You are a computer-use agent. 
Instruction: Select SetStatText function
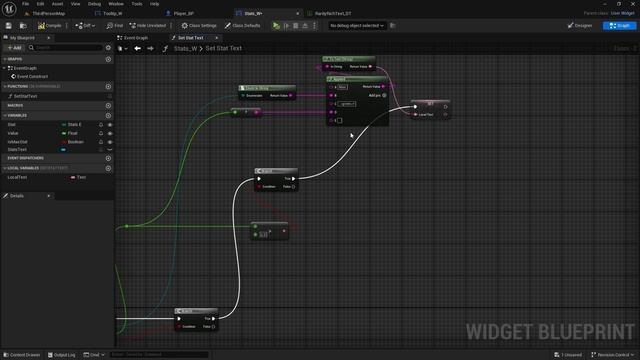coord(25,96)
